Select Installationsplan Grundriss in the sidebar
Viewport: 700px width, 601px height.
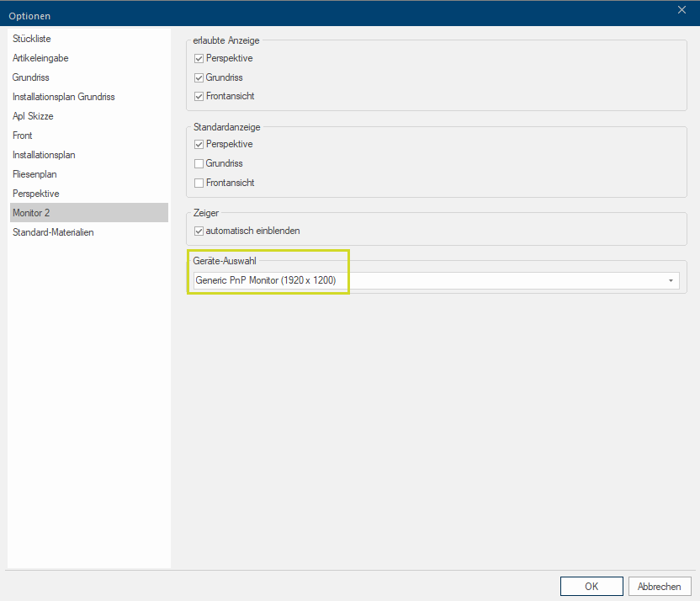pos(64,97)
